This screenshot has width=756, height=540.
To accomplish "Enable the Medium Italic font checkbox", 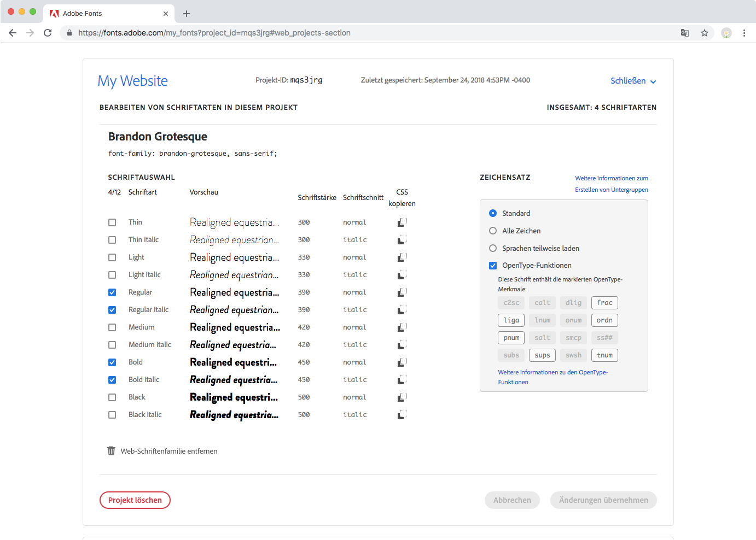I will coord(112,345).
